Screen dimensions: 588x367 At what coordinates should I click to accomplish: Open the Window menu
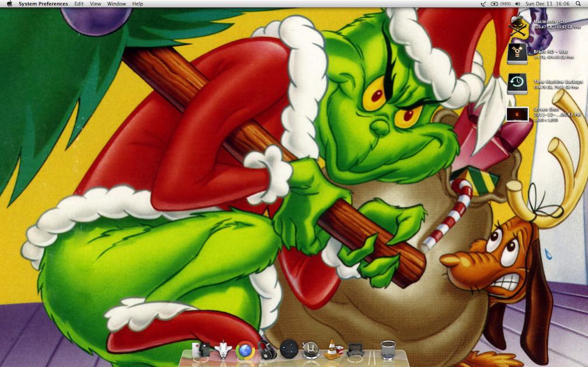pyautogui.click(x=117, y=4)
